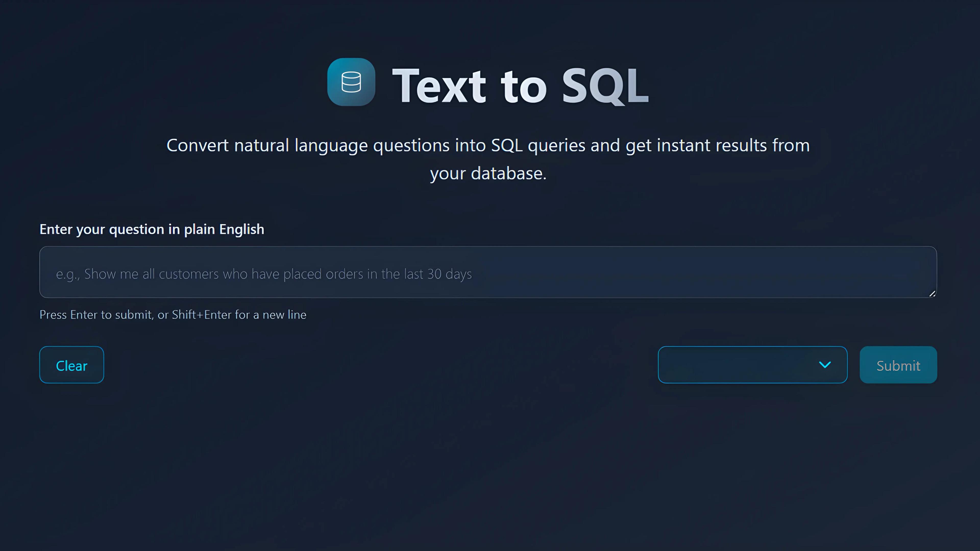This screenshot has height=551, width=980.
Task: Select the description text below the title
Action: (488, 159)
